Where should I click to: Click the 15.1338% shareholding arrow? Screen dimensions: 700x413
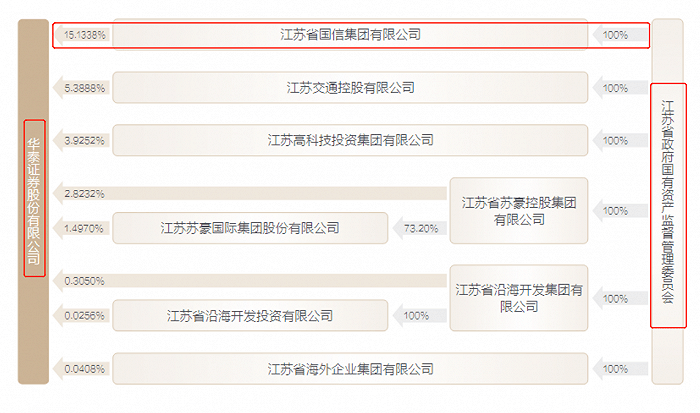click(x=82, y=35)
